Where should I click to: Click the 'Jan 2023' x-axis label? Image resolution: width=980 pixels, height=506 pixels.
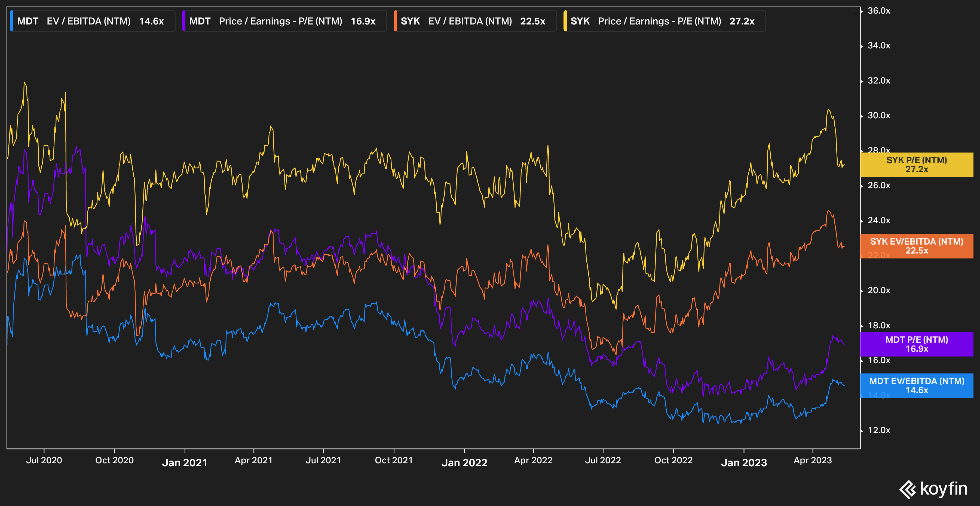point(744,463)
